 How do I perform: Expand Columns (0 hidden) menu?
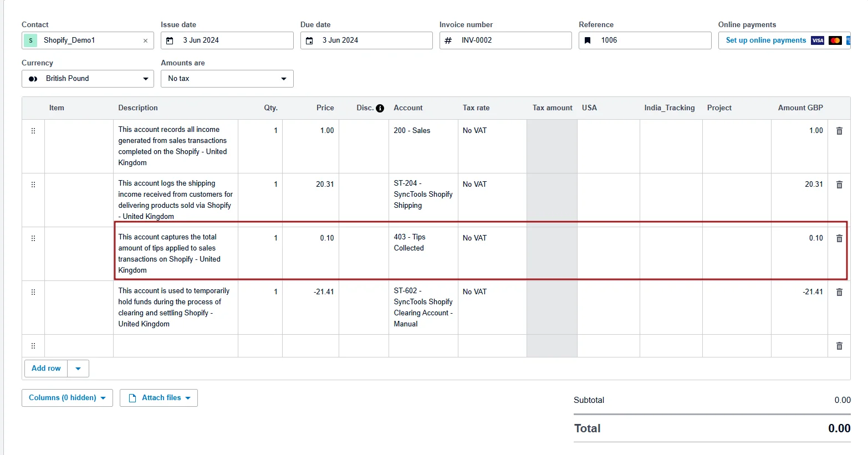(x=67, y=398)
